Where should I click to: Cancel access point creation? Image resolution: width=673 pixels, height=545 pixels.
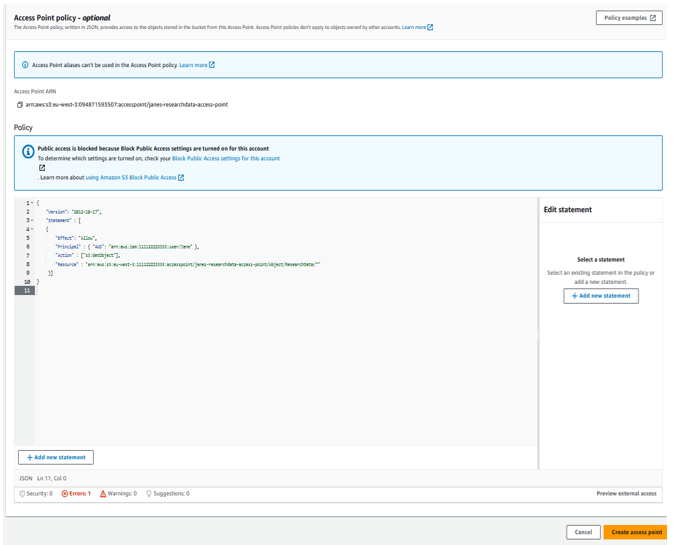(583, 532)
